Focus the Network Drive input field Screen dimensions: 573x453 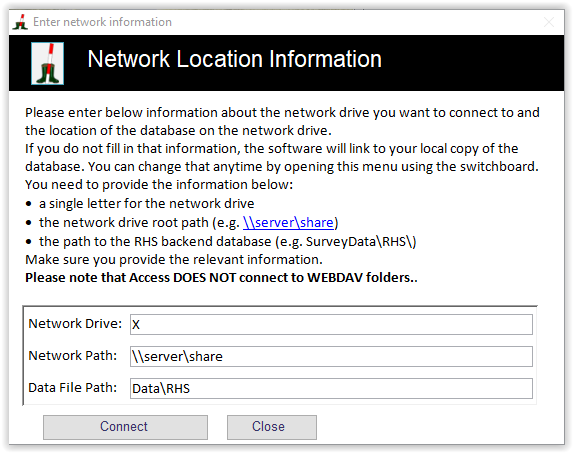(331, 324)
